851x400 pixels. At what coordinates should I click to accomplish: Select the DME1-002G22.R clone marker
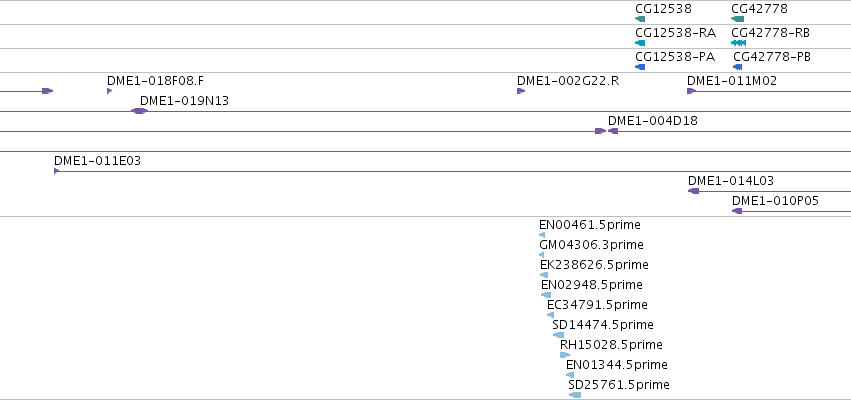(x=521, y=91)
